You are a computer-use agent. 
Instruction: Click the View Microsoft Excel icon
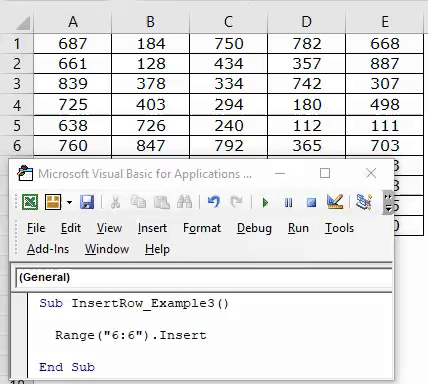(30, 202)
